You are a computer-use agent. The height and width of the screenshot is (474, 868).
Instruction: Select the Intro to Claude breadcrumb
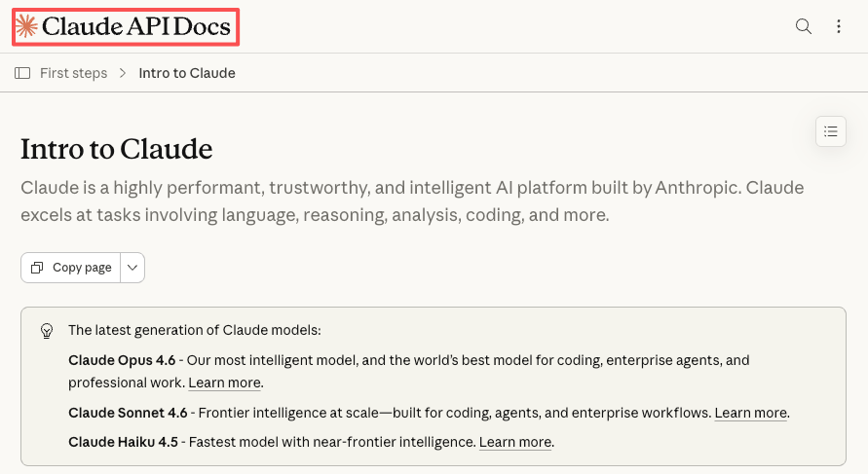187,73
